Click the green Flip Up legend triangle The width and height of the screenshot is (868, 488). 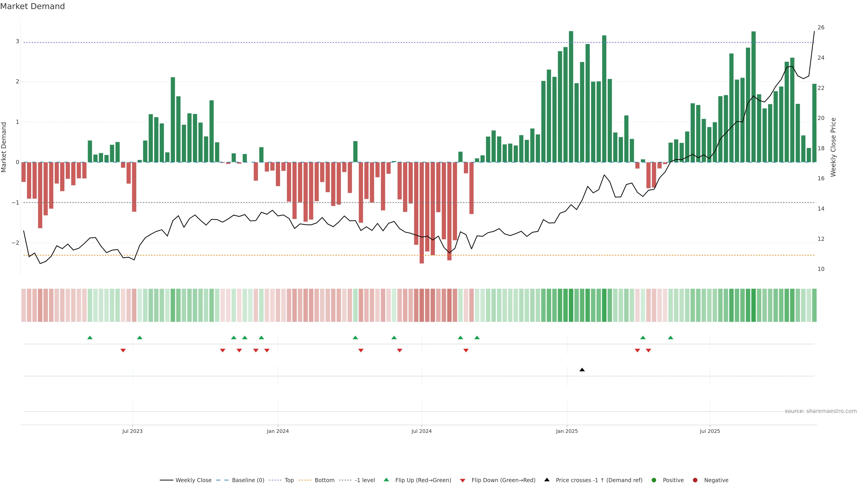pyautogui.click(x=387, y=480)
